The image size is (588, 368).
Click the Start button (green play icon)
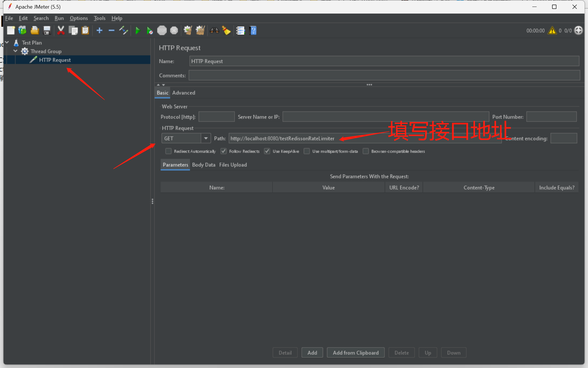[x=138, y=30]
